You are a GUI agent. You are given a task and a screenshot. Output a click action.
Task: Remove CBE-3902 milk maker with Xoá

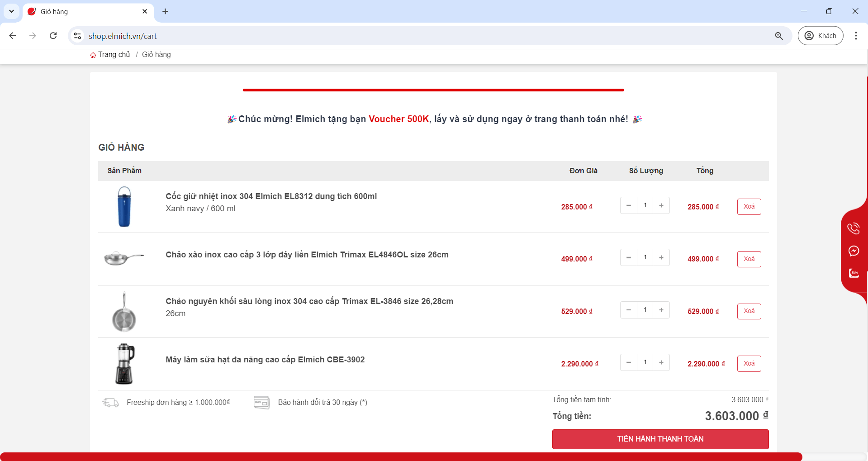(749, 364)
